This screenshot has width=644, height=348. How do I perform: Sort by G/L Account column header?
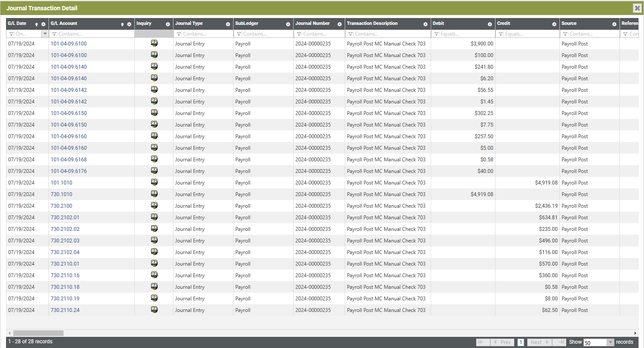(x=64, y=24)
